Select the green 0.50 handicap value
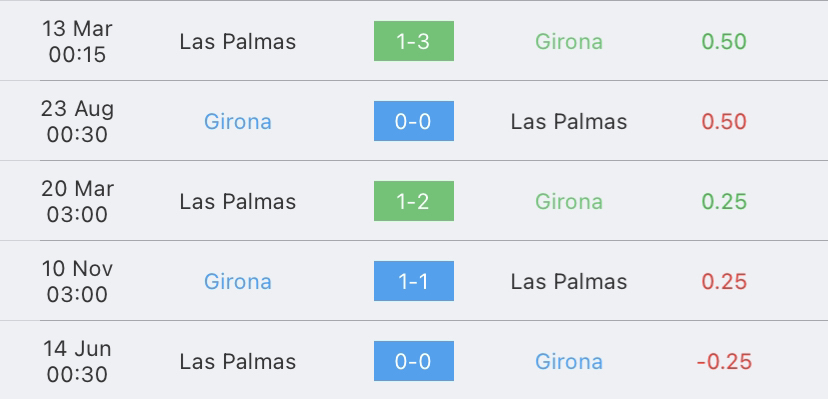The image size is (828, 399). (x=724, y=42)
